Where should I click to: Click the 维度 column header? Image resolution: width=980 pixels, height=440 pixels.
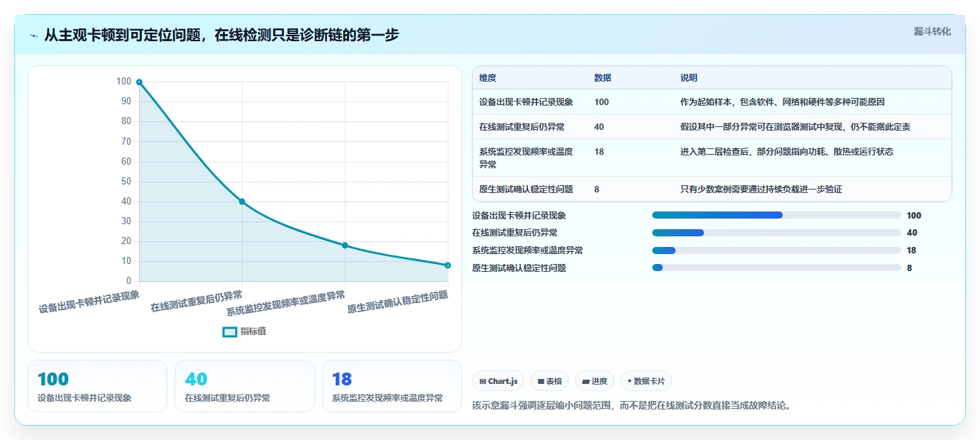click(x=488, y=78)
